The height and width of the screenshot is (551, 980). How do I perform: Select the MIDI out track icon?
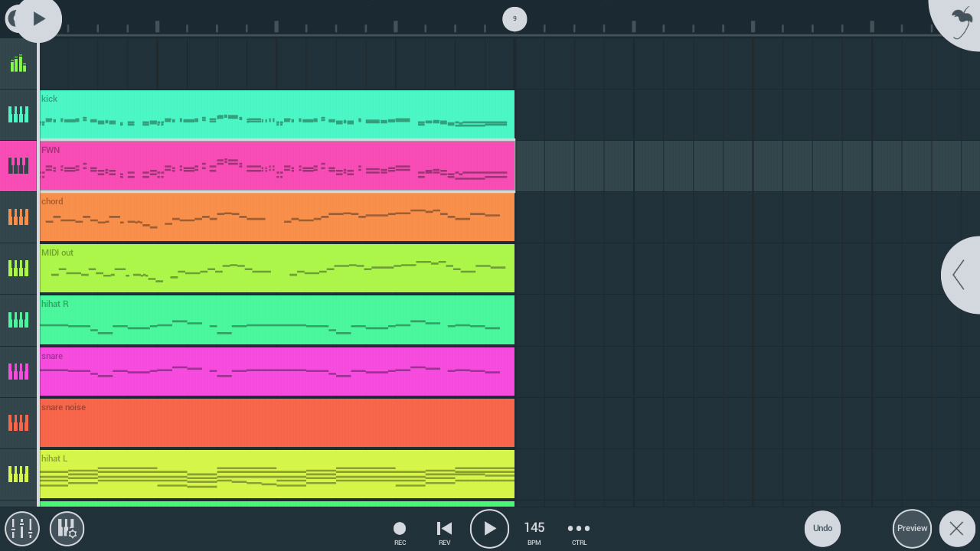click(x=18, y=269)
